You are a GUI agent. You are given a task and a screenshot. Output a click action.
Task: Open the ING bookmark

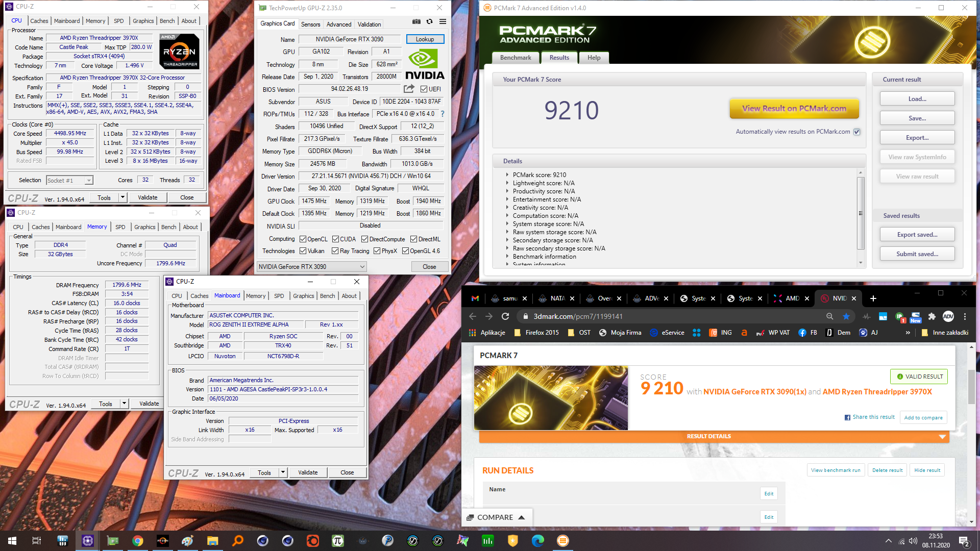(720, 333)
